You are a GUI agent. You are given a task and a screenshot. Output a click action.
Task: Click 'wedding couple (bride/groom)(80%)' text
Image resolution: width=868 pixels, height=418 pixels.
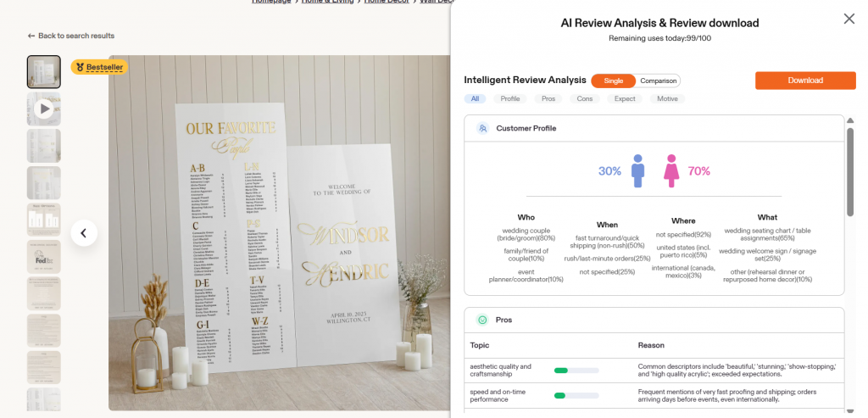coord(526,234)
